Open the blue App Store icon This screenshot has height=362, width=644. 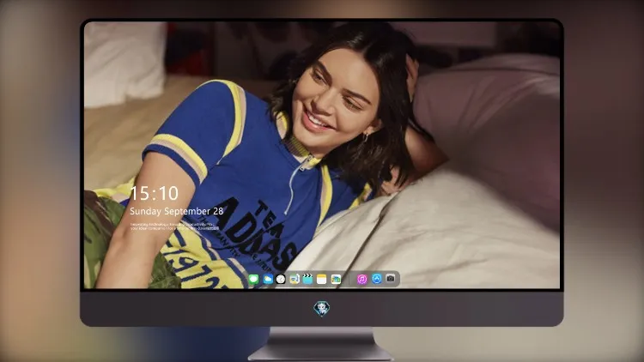pos(377,279)
